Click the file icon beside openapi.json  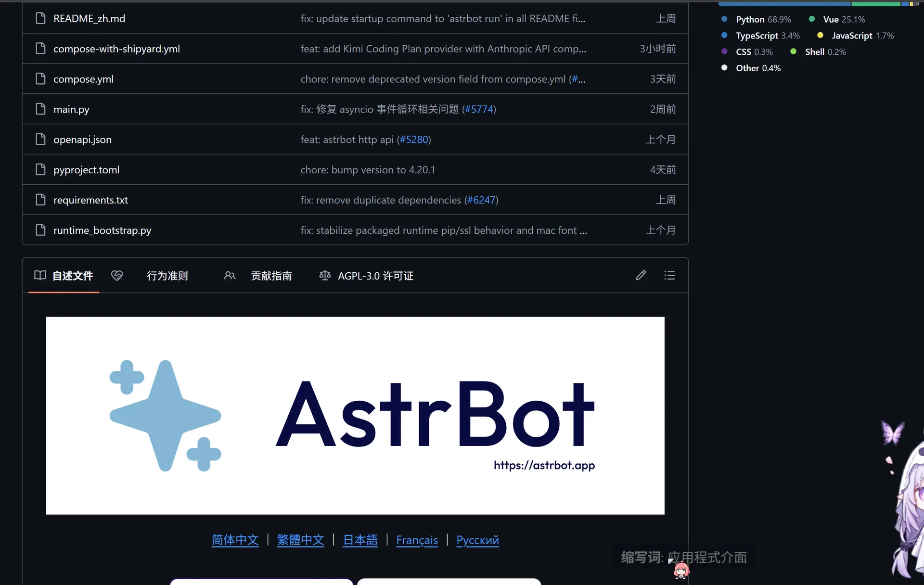(40, 140)
